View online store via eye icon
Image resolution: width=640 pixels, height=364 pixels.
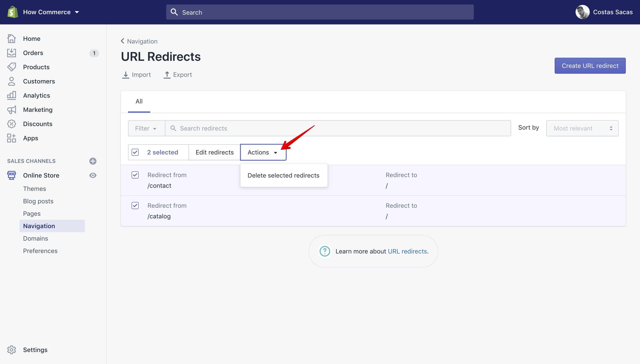[x=93, y=175]
